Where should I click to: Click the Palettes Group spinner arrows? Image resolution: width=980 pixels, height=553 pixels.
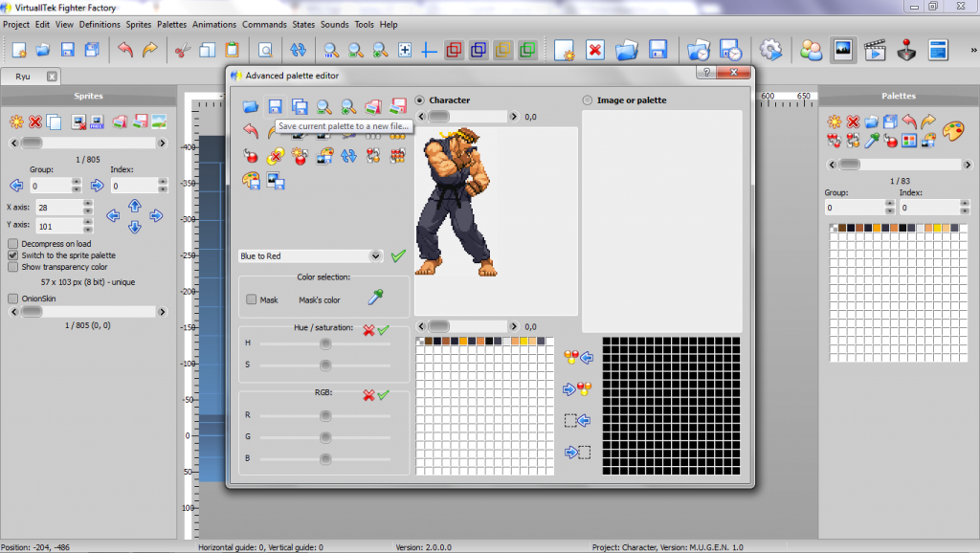890,207
